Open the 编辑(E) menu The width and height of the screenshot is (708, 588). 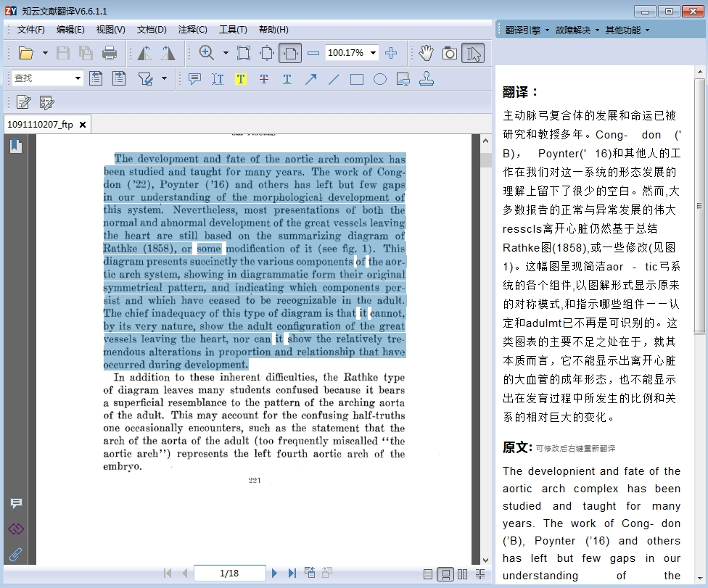(x=70, y=30)
